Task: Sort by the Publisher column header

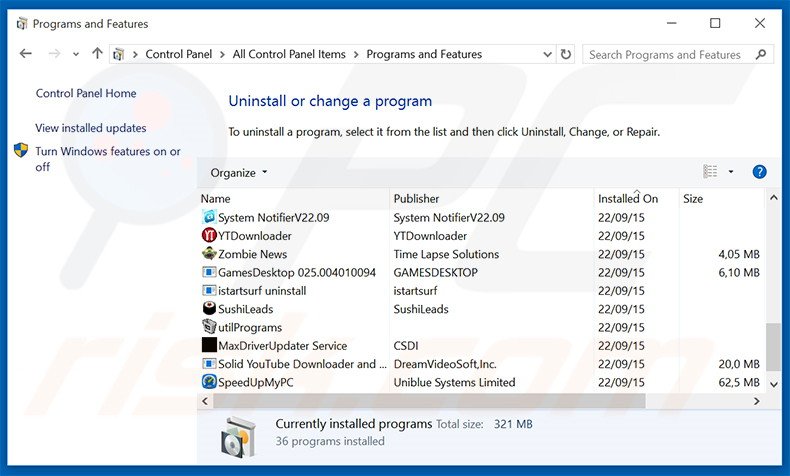Action: 416,198
